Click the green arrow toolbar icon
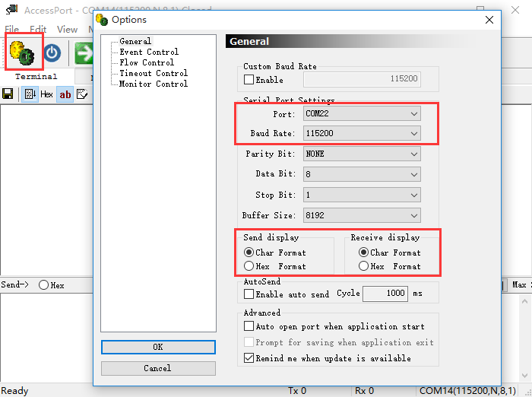Viewport: 532px width, 397px height. [83, 52]
